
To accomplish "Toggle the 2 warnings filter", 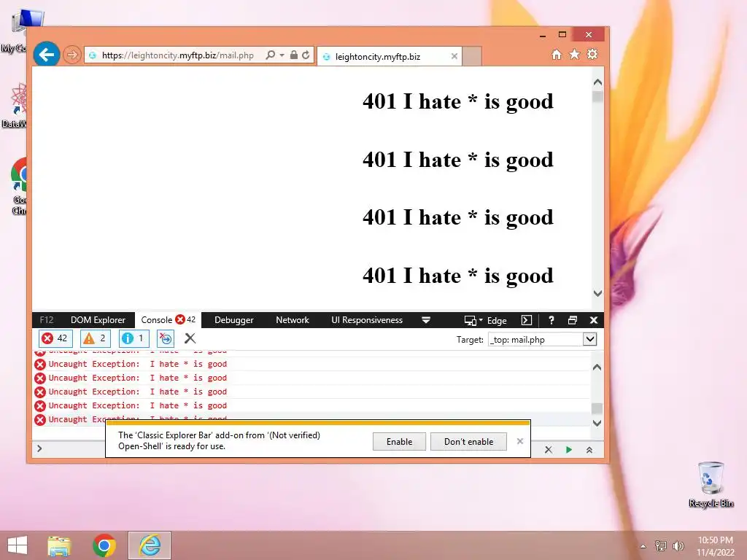I will coord(96,338).
